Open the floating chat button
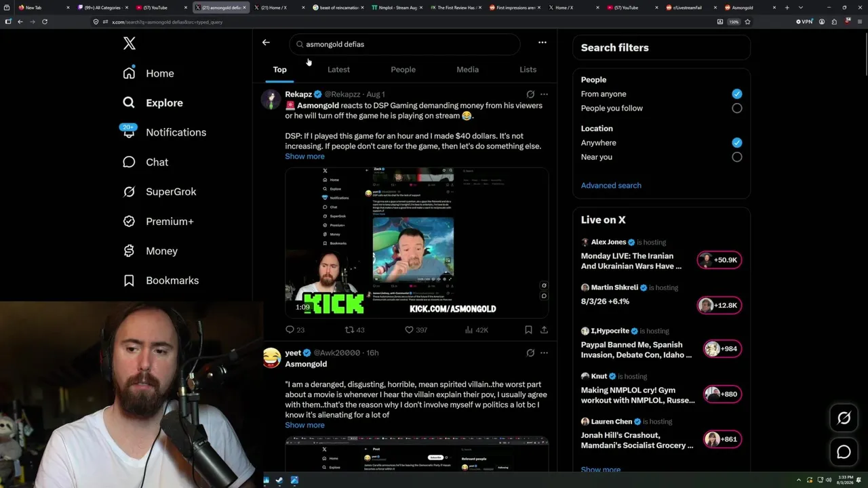The width and height of the screenshot is (868, 488). [x=844, y=452]
